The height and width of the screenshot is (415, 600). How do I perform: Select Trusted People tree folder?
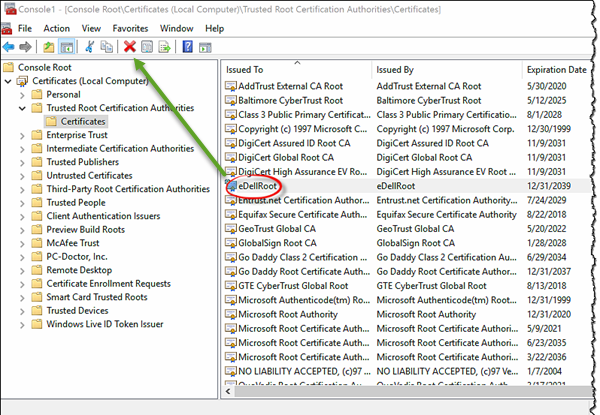pyautogui.click(x=76, y=203)
